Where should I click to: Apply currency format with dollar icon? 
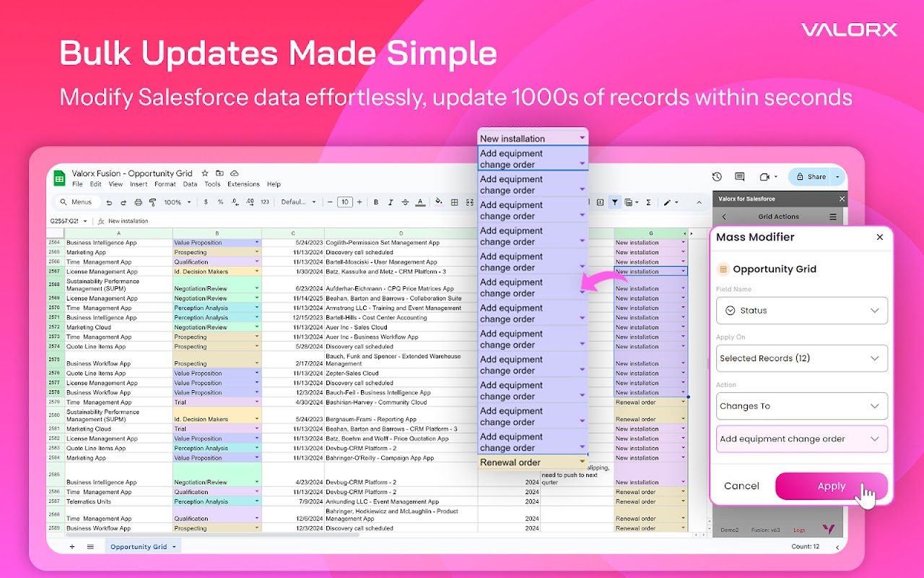(x=206, y=202)
